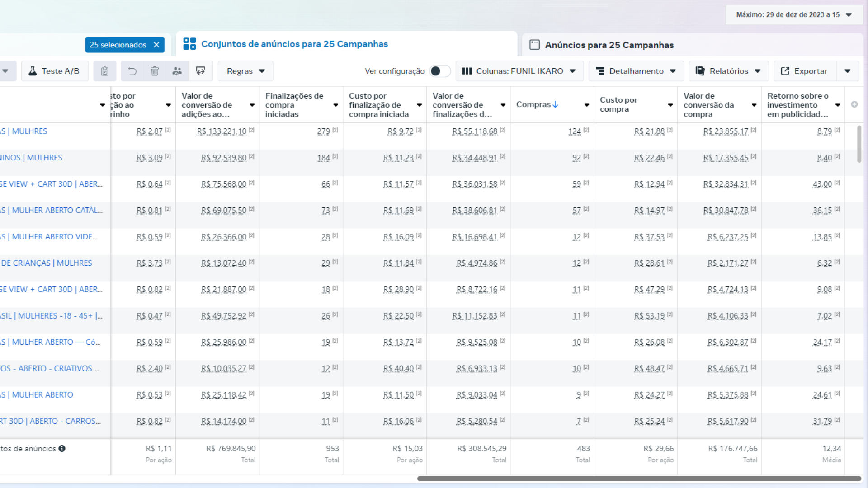Viewport: 868px width, 488px height.
Task: Open Valor de conversão da compra column menu
Action: 754,105
